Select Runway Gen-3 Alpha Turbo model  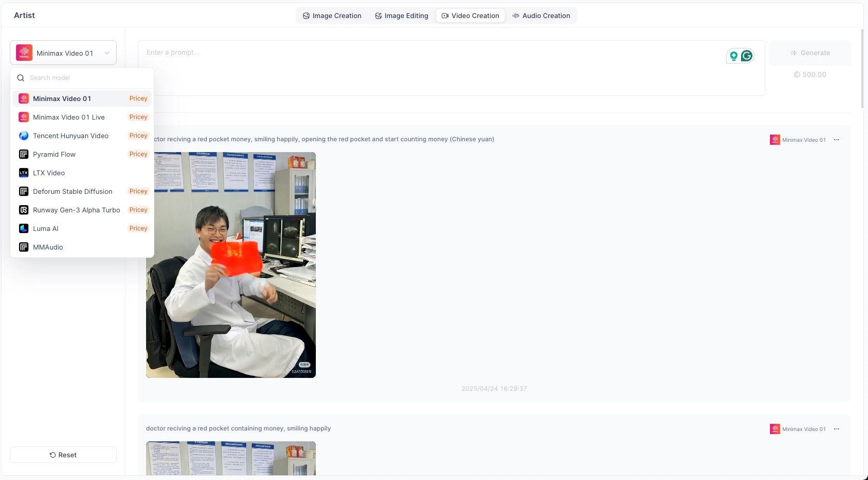click(82, 210)
